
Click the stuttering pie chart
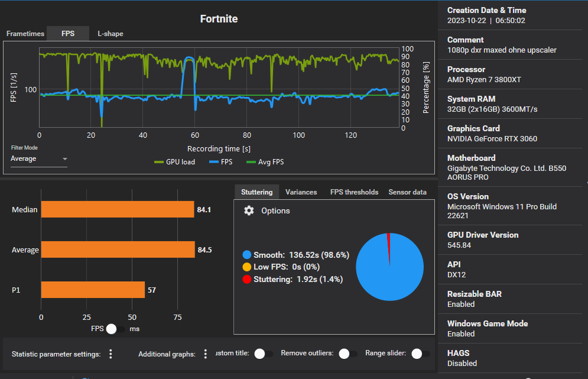pos(389,267)
